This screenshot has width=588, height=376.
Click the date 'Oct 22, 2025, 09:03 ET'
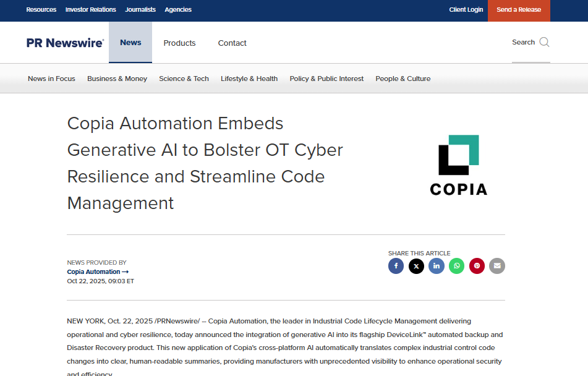101,281
